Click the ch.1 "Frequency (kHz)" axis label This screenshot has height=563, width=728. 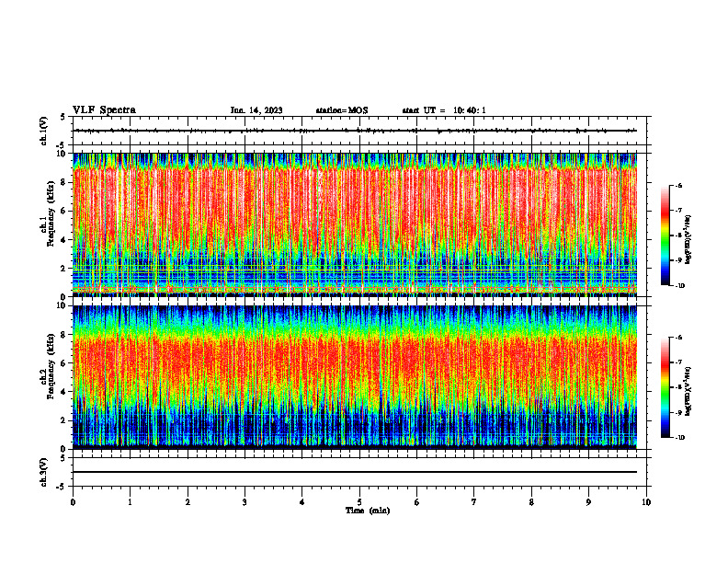click(x=51, y=213)
